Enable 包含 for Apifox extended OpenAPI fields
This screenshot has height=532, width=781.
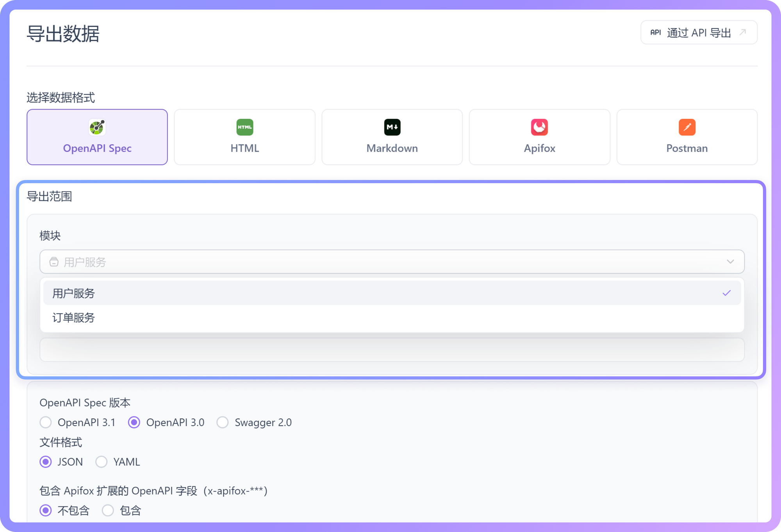tap(108, 510)
